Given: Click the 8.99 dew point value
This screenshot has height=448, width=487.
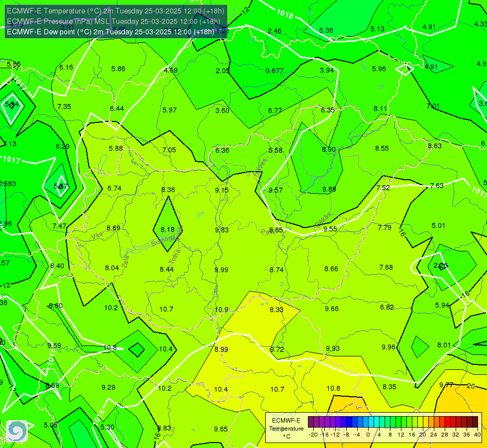Looking at the screenshot, I should (221, 350).
